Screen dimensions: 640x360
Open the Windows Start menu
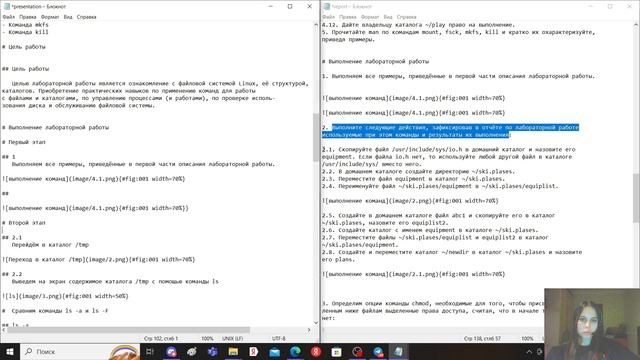click(10, 351)
